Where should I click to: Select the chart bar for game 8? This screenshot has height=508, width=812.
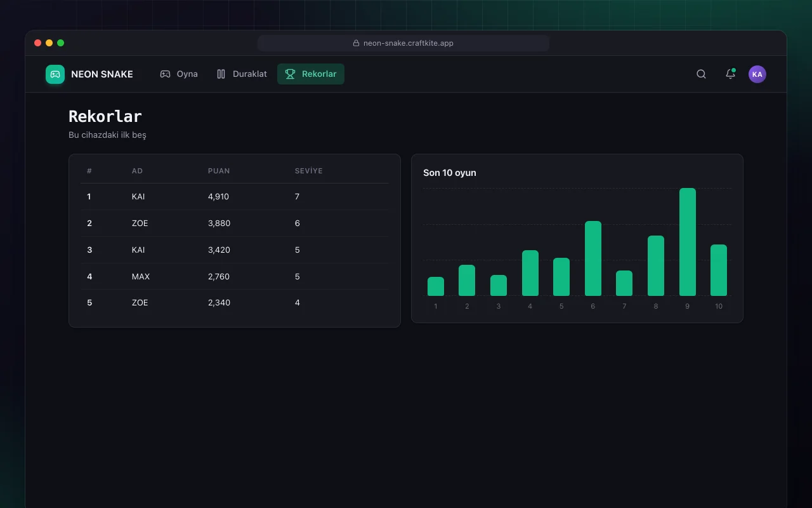(656, 266)
